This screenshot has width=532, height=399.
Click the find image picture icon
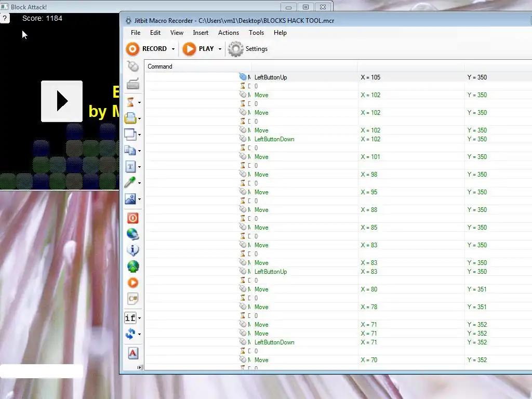coord(130,199)
